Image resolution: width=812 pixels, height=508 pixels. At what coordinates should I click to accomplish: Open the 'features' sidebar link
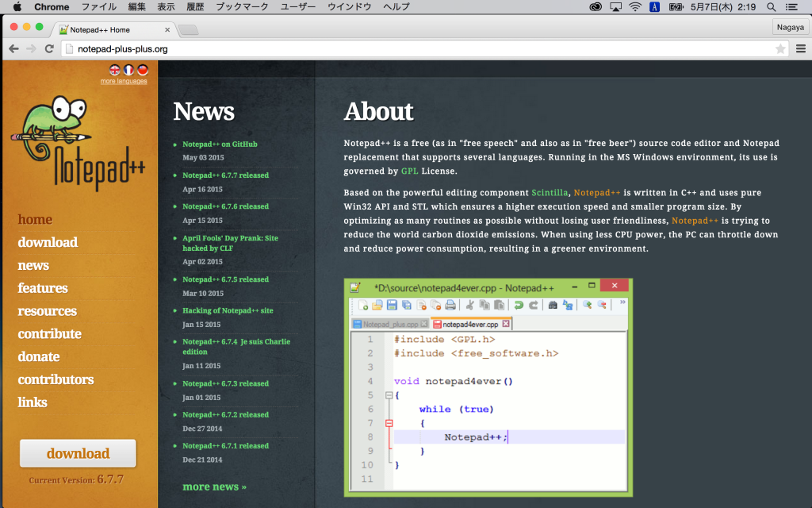tap(43, 288)
